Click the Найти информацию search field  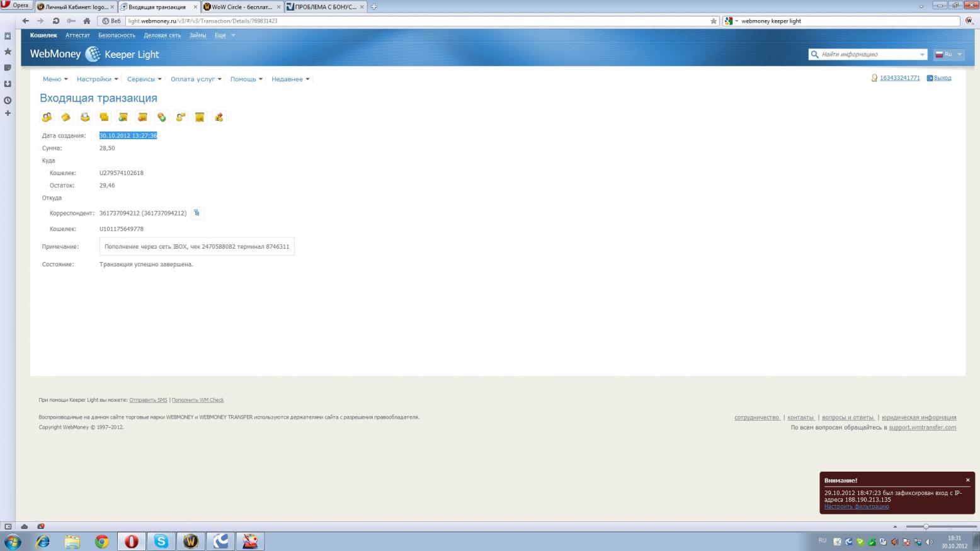point(867,55)
